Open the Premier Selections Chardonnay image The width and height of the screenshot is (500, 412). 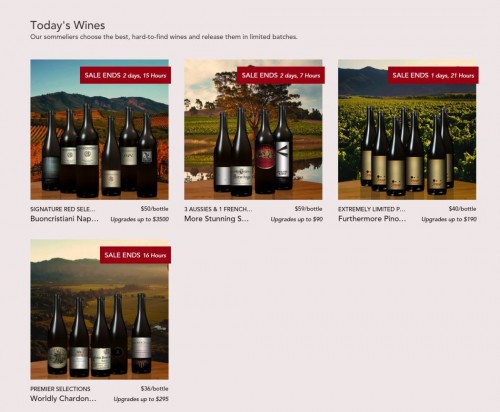click(99, 309)
